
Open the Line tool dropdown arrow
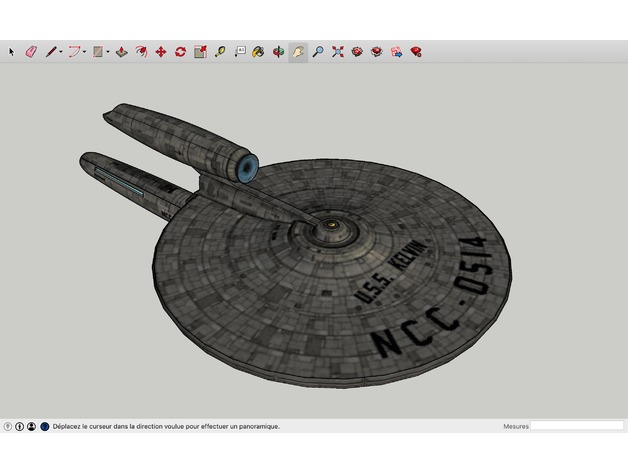pyautogui.click(x=61, y=52)
